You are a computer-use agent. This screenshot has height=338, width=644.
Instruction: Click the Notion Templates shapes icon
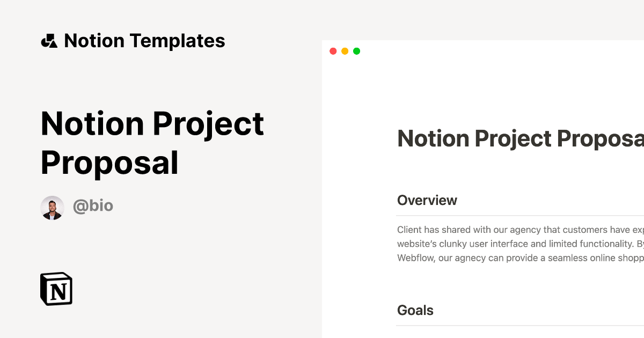49,41
